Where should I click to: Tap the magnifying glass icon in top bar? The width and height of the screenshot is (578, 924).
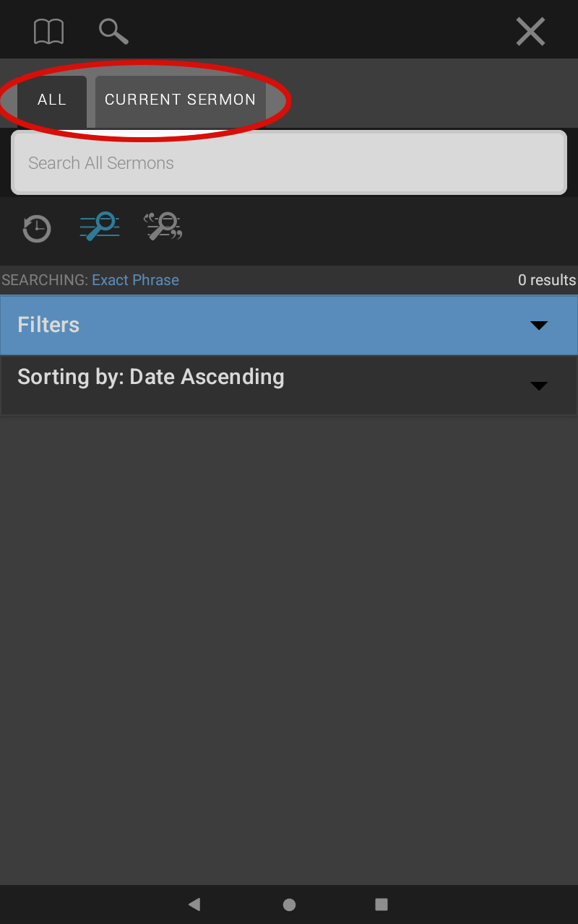click(113, 32)
